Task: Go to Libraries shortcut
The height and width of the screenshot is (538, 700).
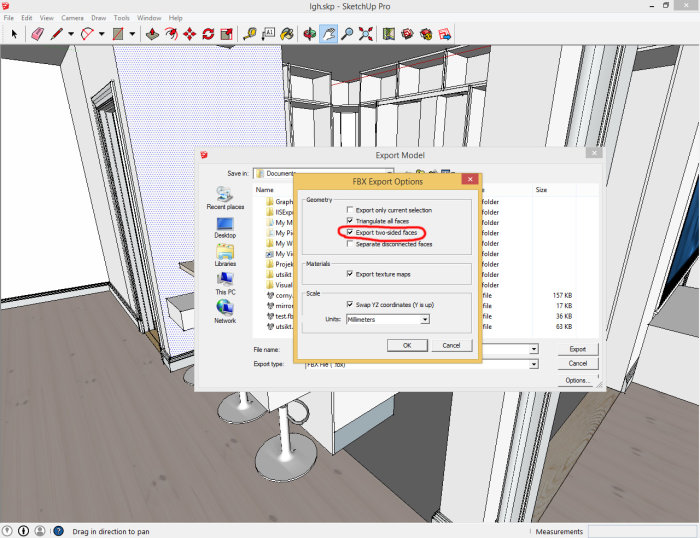Action: coord(225,256)
